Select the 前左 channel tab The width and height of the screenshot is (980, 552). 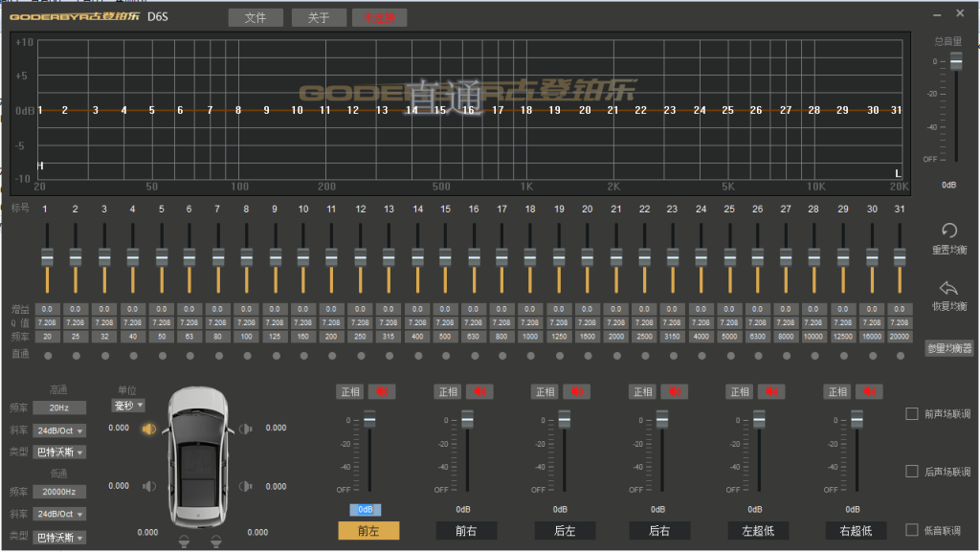pos(368,531)
